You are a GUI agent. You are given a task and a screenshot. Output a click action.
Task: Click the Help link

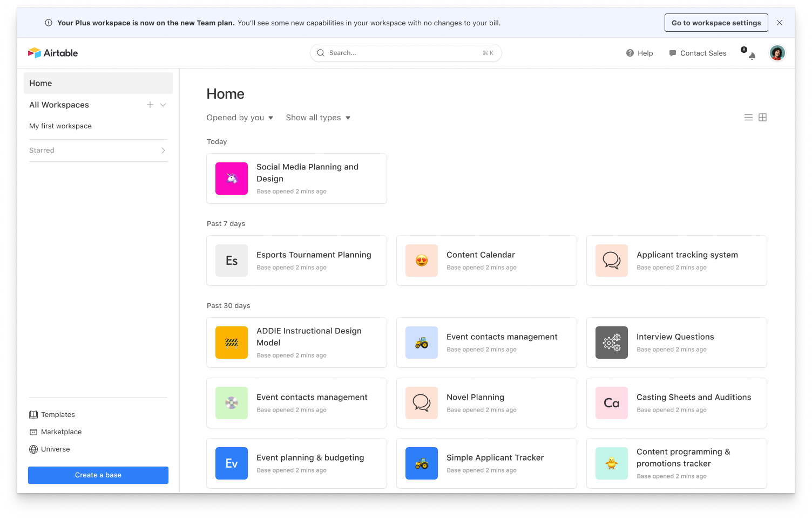click(x=640, y=53)
